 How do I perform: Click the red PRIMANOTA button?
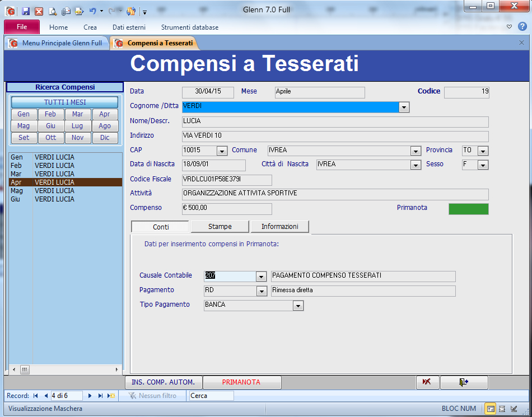[x=241, y=382]
